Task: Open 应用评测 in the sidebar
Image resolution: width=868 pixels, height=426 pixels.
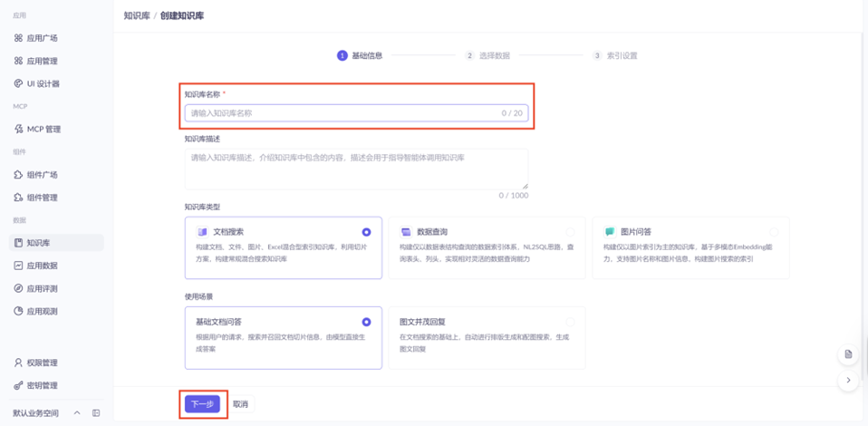Action: click(x=56, y=288)
